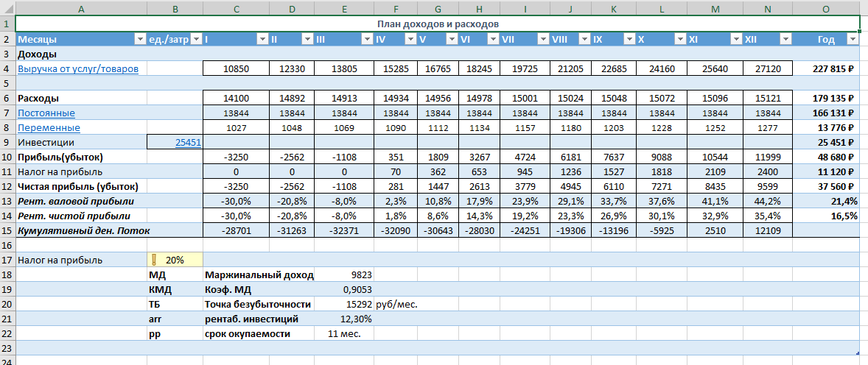
Task: Select the 11 мес. payback period cell
Action: (x=344, y=333)
